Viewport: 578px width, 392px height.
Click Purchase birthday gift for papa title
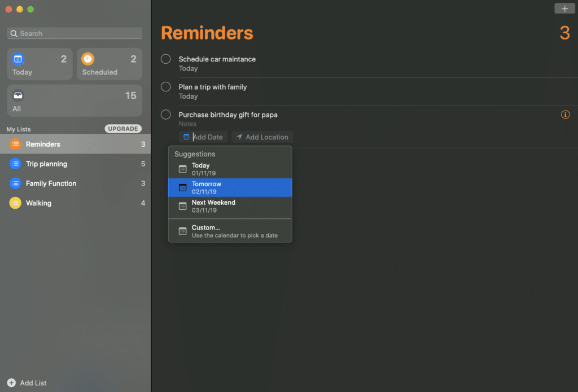pyautogui.click(x=228, y=114)
